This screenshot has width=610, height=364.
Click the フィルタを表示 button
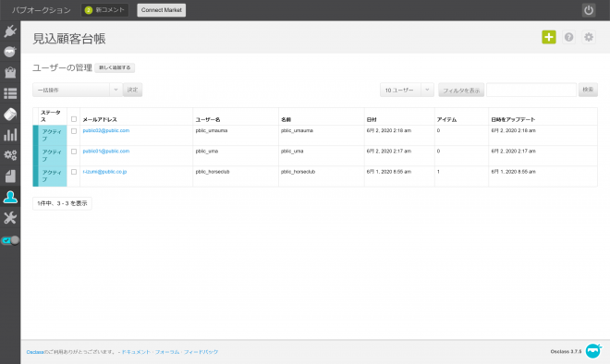(x=461, y=91)
